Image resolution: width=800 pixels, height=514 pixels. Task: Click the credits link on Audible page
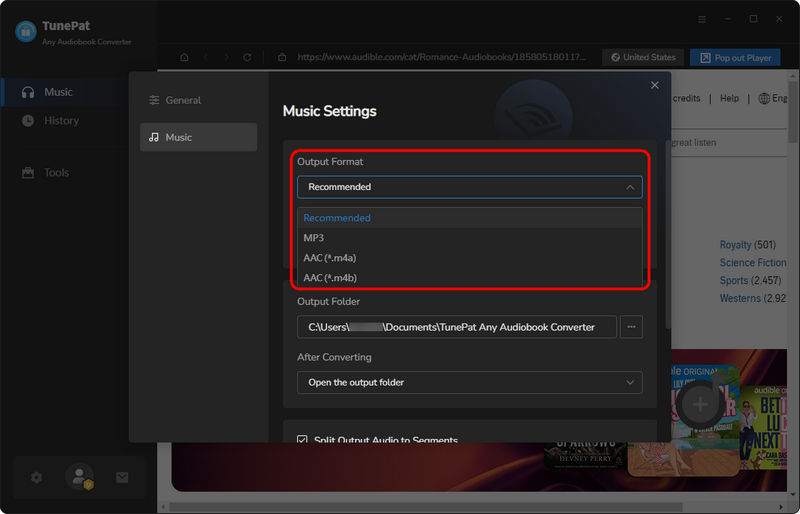pyautogui.click(x=686, y=98)
